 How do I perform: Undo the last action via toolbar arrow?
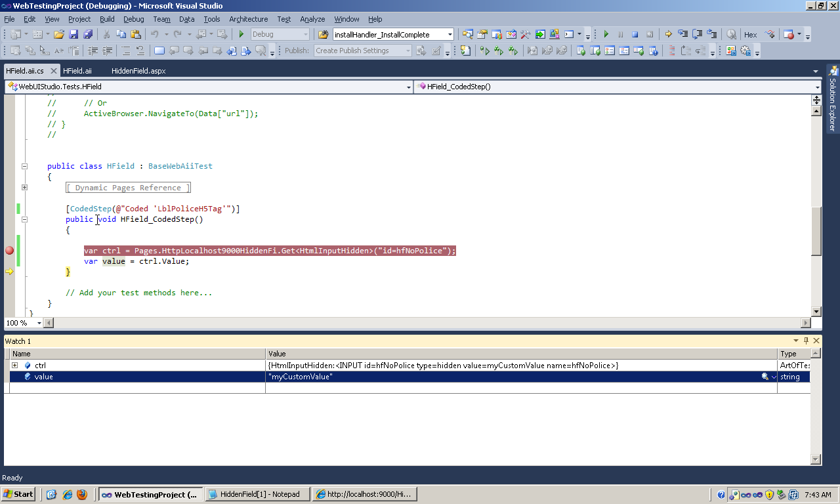coord(155,35)
